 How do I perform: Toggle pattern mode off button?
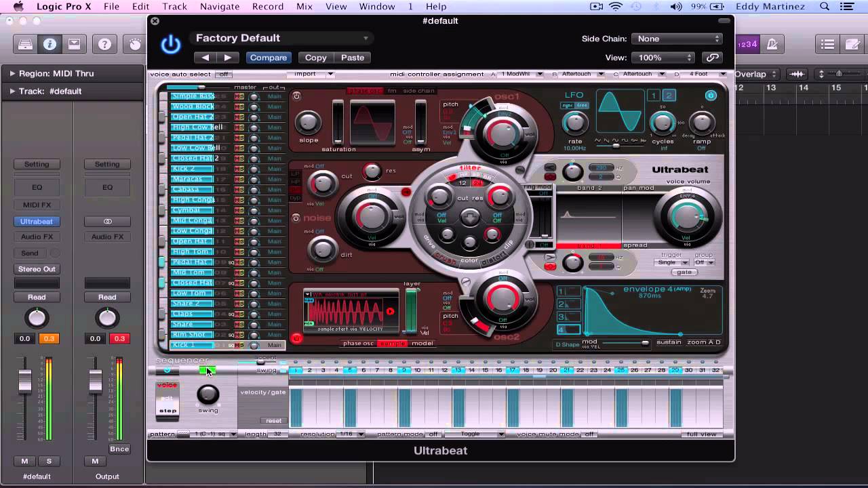tap(433, 434)
